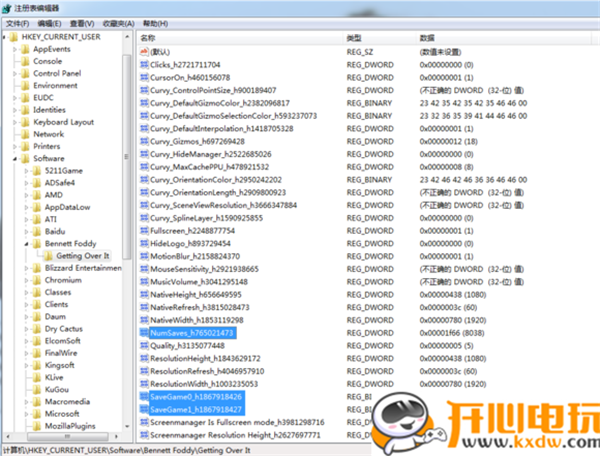Viewport: 600px width, 456px height.
Task: Open the 查看(V) menu
Action: click(x=82, y=24)
